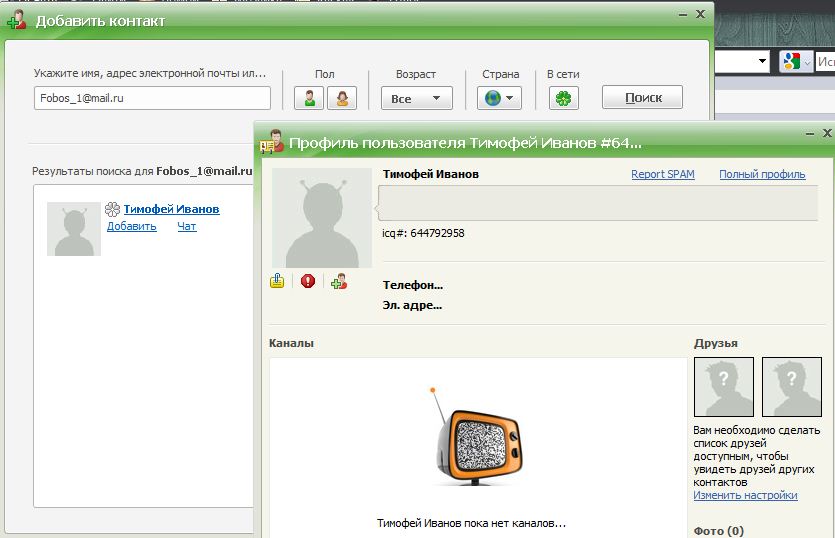The width and height of the screenshot is (835, 538).
Task: Click the second unknown friend thumbnail
Action: (792, 387)
